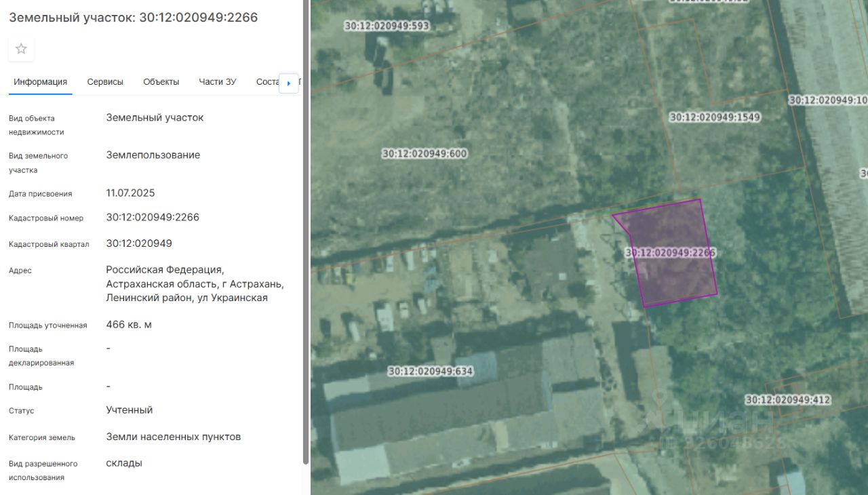Click the 'Землепользование' value
868x495 pixels.
tap(153, 155)
